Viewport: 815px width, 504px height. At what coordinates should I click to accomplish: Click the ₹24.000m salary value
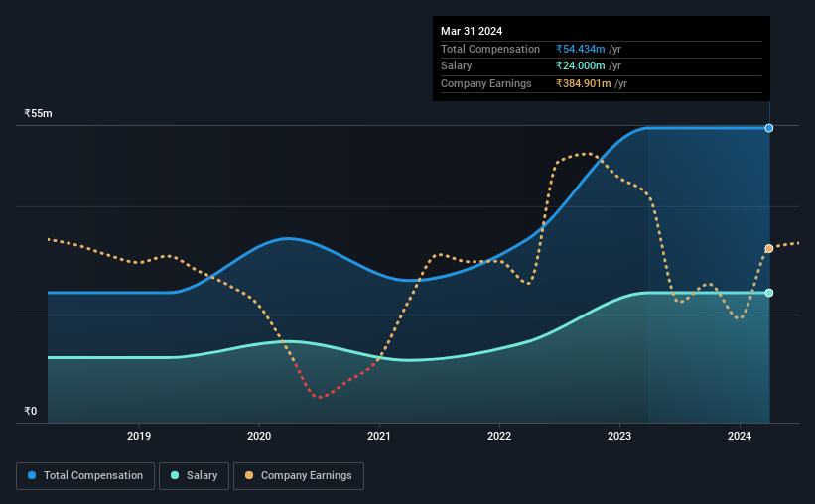[580, 66]
